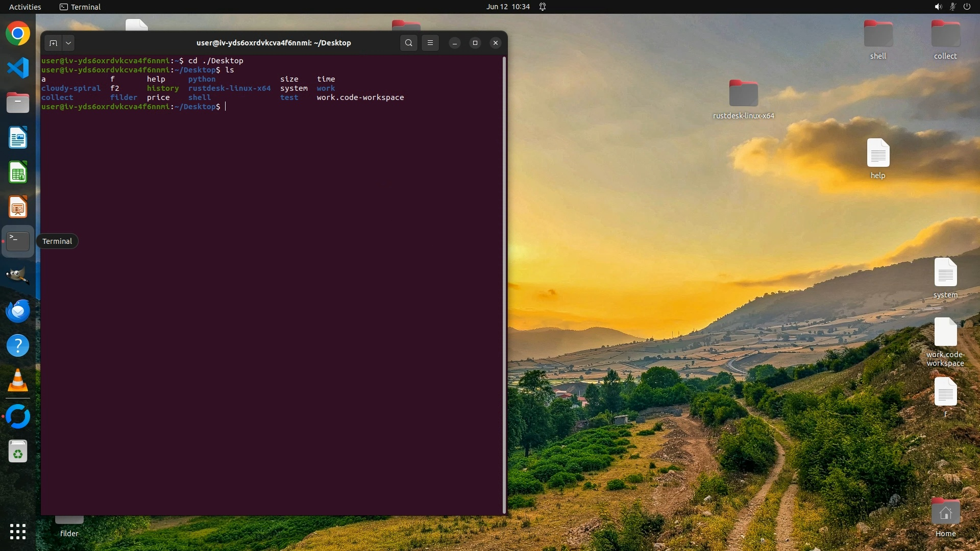Launch Google Chrome from the dock
980x551 pixels.
[18, 34]
